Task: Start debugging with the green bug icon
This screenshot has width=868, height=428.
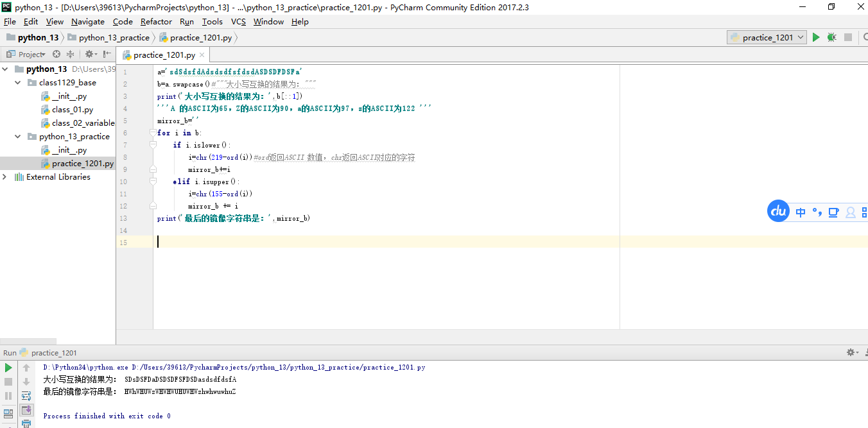Action: (831, 38)
